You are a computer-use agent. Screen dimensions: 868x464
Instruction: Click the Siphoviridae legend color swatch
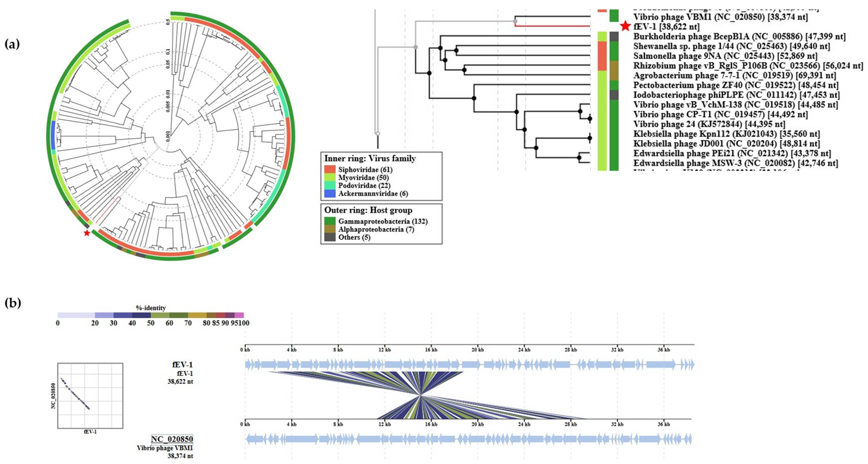pyautogui.click(x=330, y=170)
